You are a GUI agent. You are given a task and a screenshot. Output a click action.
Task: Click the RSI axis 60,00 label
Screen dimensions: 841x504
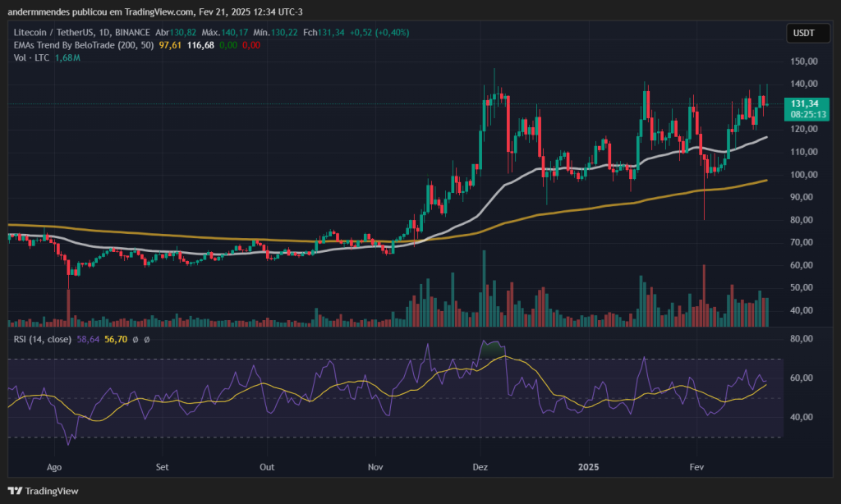(x=802, y=378)
